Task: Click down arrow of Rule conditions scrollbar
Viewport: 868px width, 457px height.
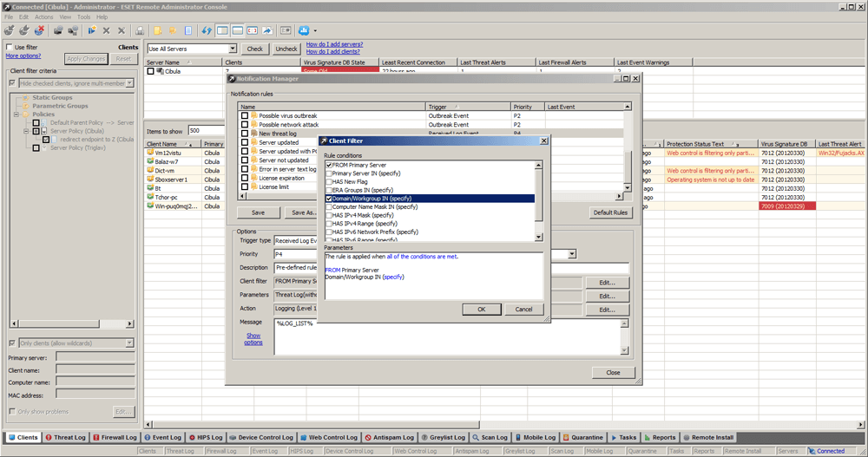Action: coord(539,238)
